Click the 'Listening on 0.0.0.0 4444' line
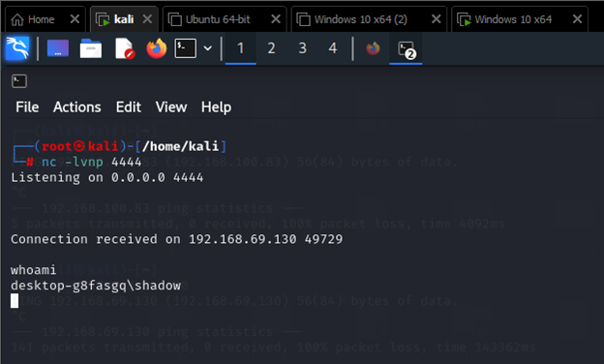Image resolution: width=604 pixels, height=364 pixels. pos(107,177)
